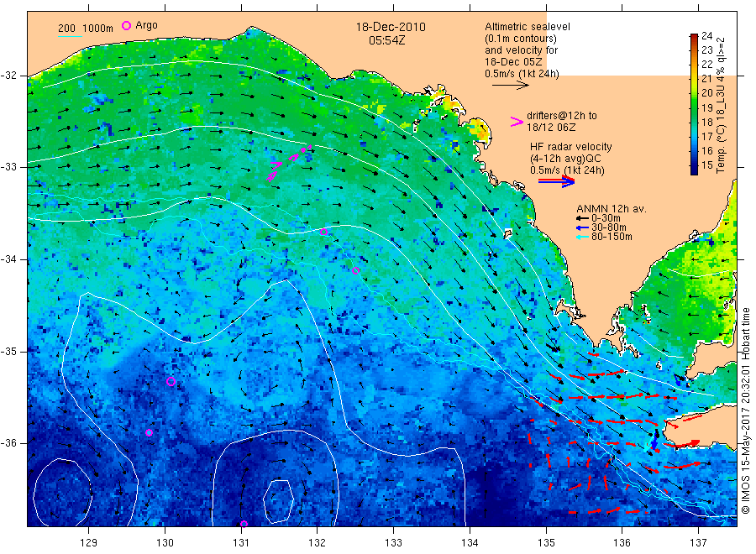This screenshot has height=554, width=756.
Task: Click the IMOS copyright timestamp text
Action: pyautogui.click(x=746, y=410)
